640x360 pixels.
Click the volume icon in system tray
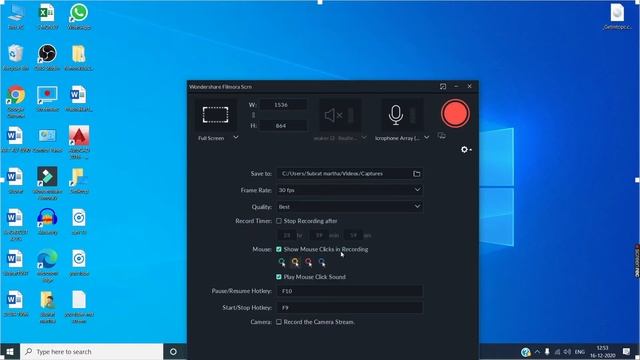point(567,351)
